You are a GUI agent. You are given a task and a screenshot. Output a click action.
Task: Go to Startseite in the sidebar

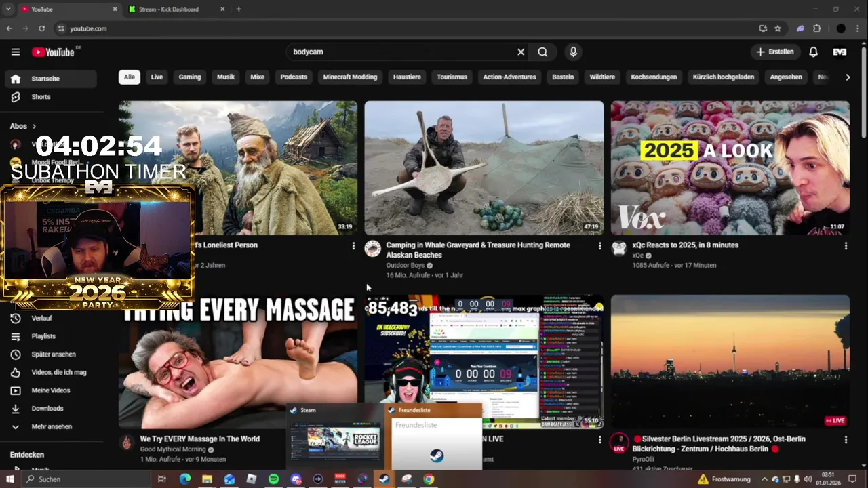(x=51, y=79)
